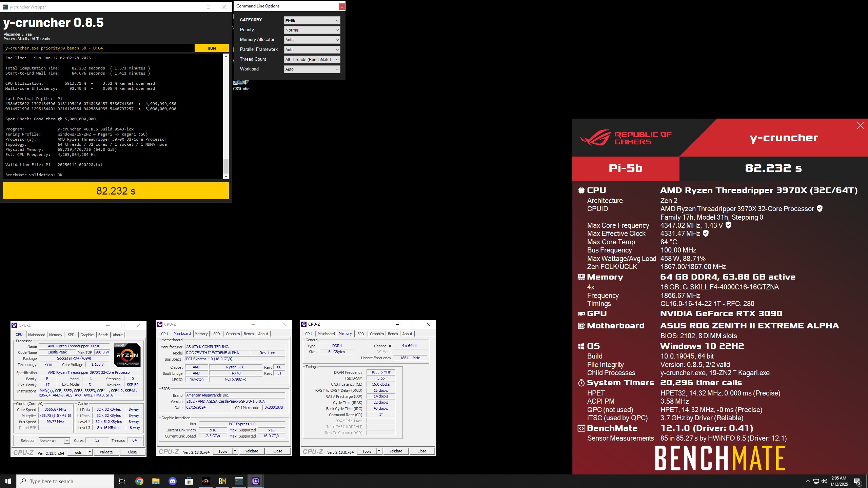Image resolution: width=868 pixels, height=488 pixels.
Task: Open the volume control tray icon
Action: [824, 481]
